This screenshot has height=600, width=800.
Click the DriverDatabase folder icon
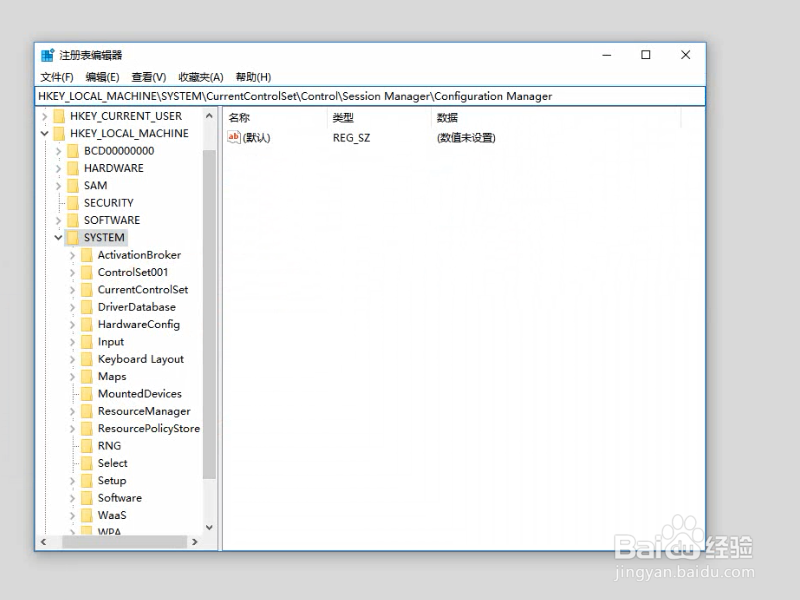pos(87,307)
